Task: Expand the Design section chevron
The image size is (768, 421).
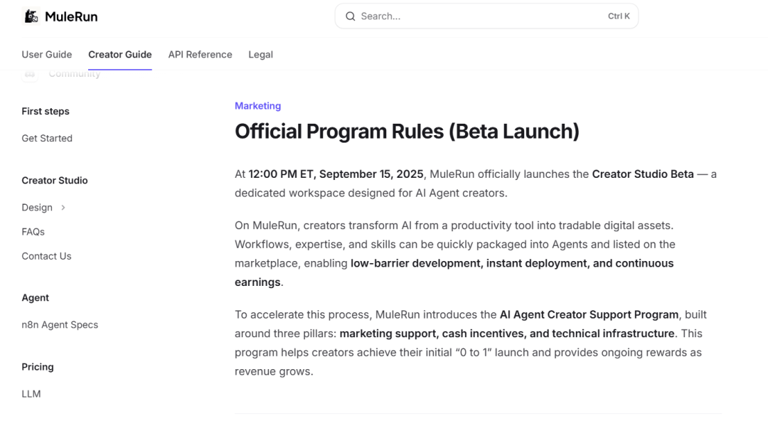Action: pyautogui.click(x=63, y=208)
